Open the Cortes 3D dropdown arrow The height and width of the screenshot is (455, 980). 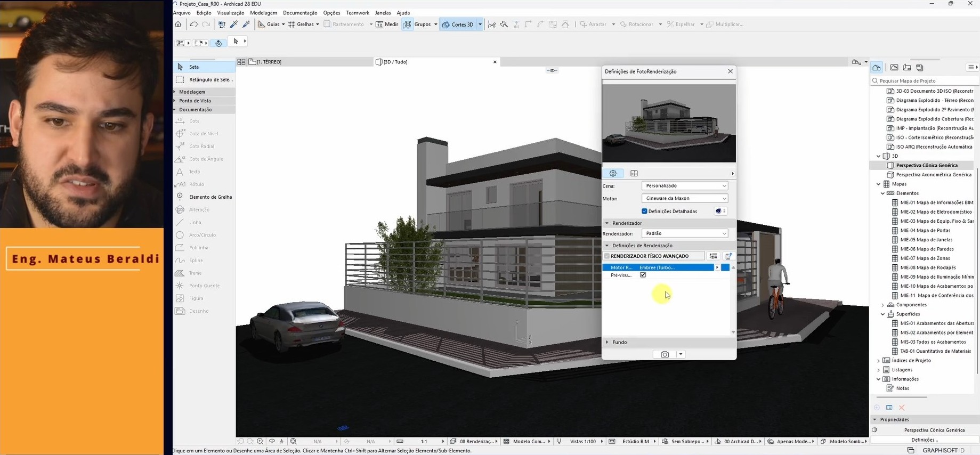coord(480,24)
